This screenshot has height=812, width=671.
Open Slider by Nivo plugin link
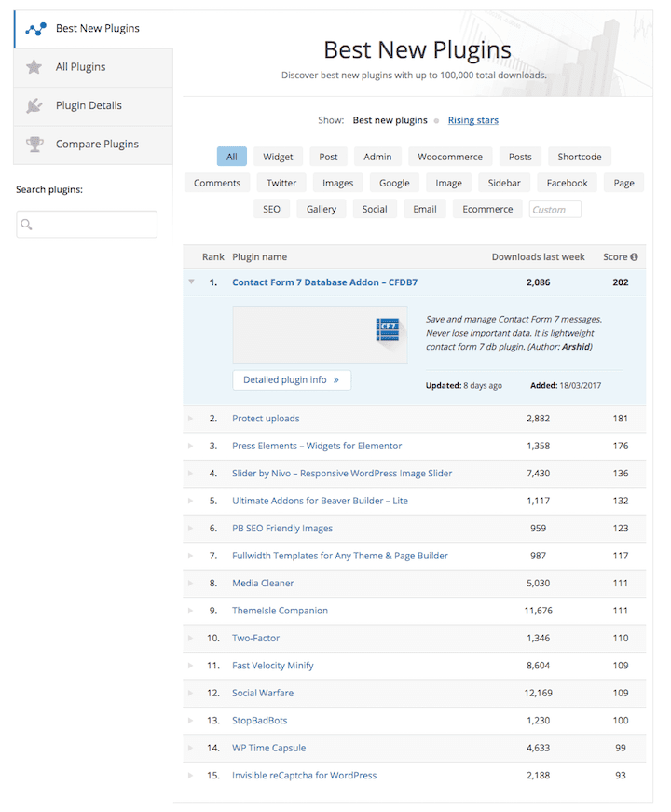[342, 474]
